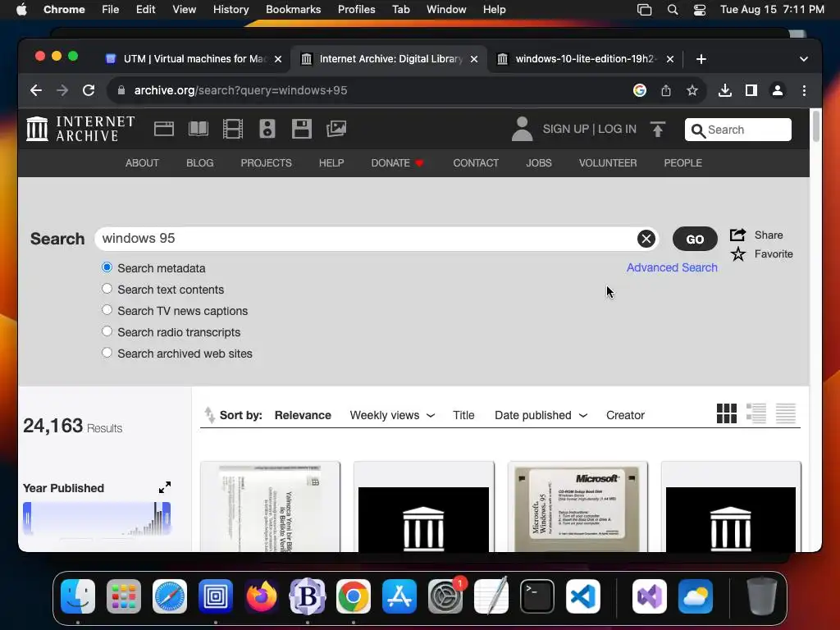Viewport: 840px width, 630px height.
Task: Sort results by Creator
Action: 625,415
